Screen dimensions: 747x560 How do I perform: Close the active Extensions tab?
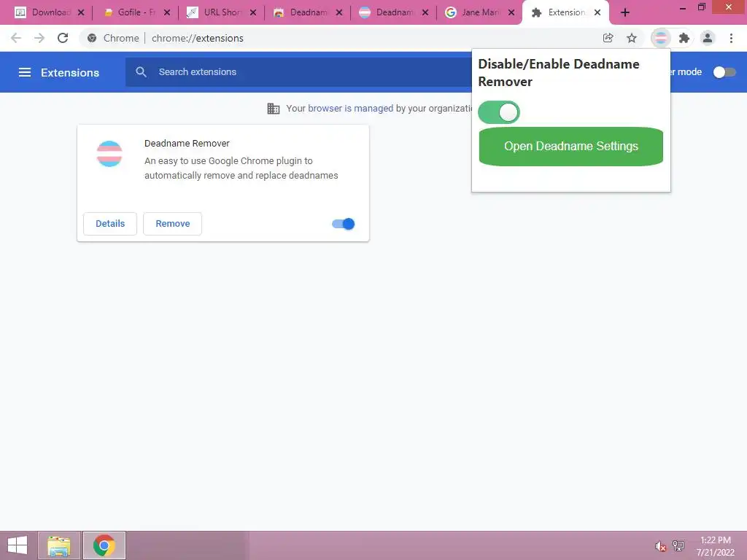tap(597, 13)
